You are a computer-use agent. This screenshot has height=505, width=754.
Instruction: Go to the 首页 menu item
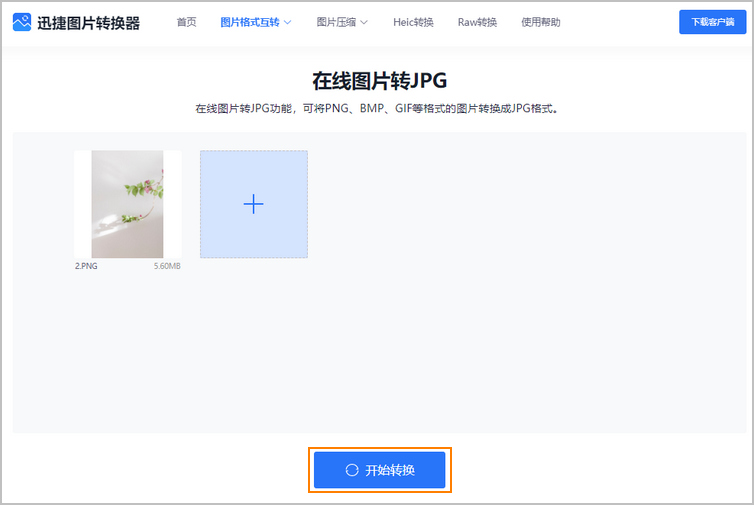click(187, 22)
